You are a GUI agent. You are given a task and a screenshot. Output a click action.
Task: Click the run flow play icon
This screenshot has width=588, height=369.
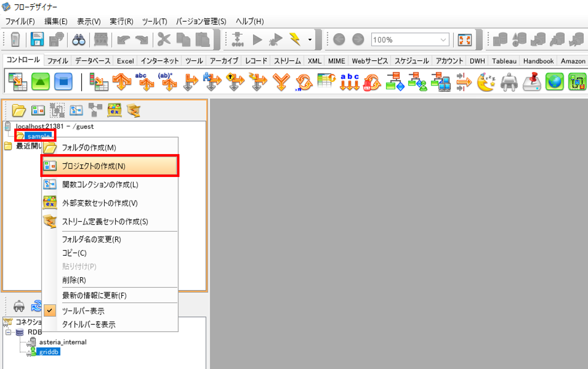pyautogui.click(x=257, y=40)
